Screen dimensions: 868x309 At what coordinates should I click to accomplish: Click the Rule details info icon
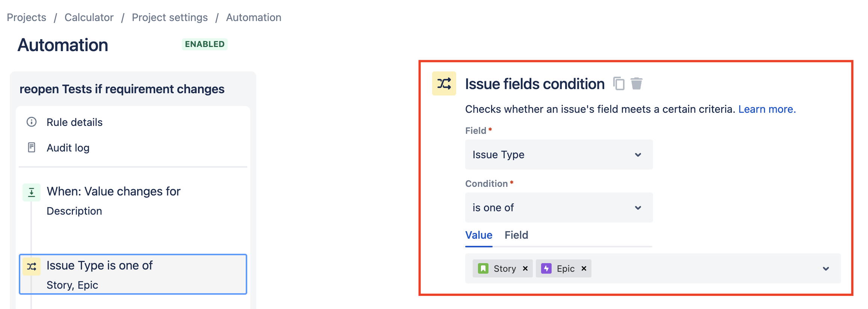coord(32,122)
